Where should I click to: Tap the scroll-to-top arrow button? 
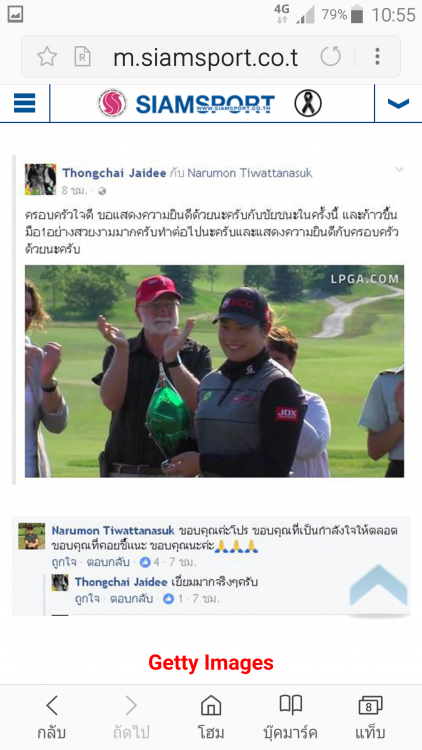378,587
